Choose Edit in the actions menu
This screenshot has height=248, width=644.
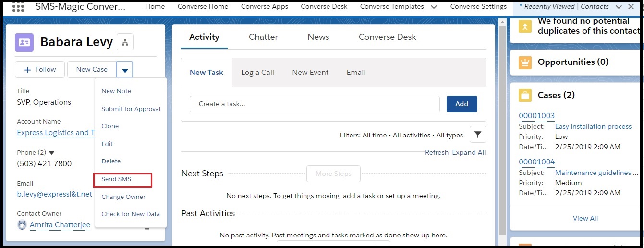107,144
